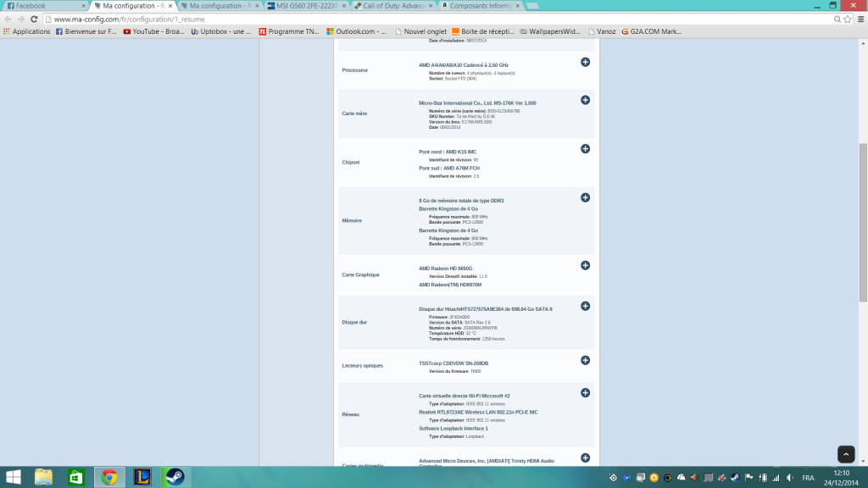Open File Explorer from taskbar
Image resolution: width=868 pixels, height=488 pixels.
43,477
